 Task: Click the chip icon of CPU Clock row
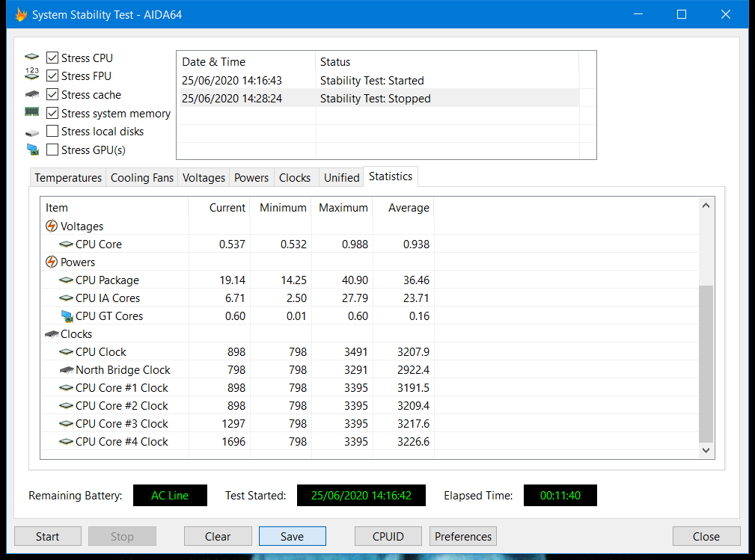(x=66, y=352)
